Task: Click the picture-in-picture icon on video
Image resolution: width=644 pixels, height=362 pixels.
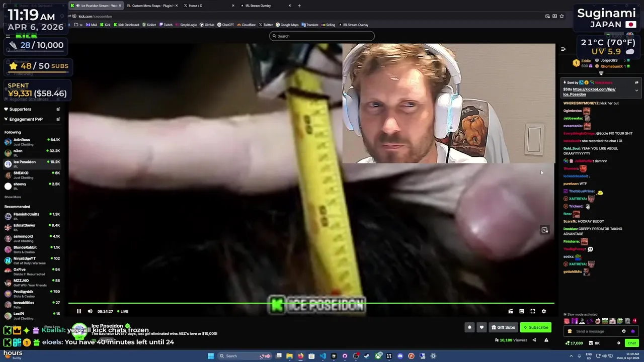Action: tap(544, 230)
